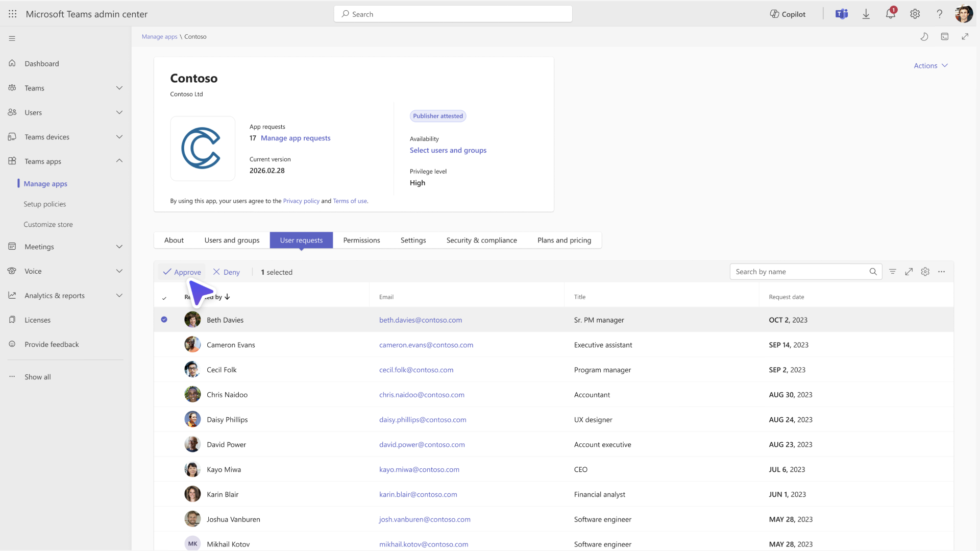Open the Actions dropdown
Image resolution: width=980 pixels, height=551 pixels.
pos(931,66)
